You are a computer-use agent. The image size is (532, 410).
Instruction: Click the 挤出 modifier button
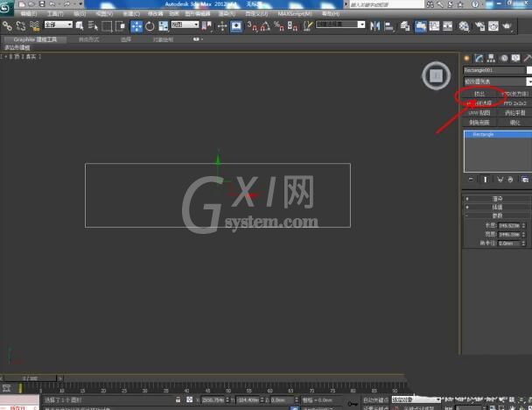[x=479, y=94]
